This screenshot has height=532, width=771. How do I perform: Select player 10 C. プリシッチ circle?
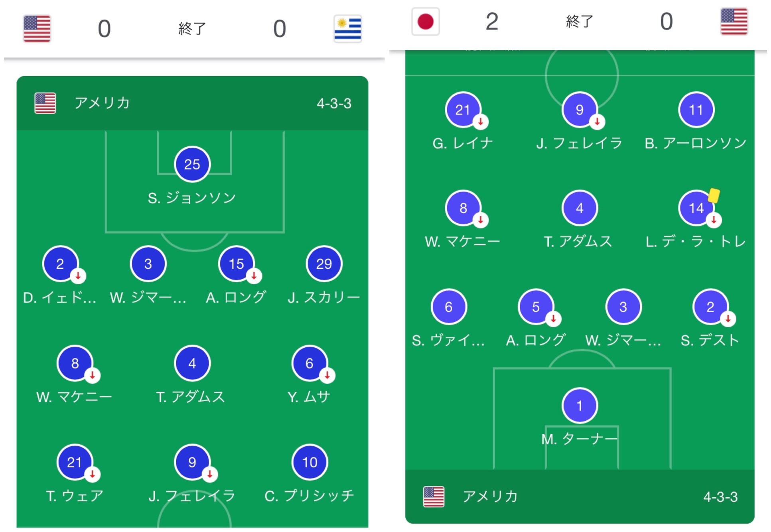point(310,462)
